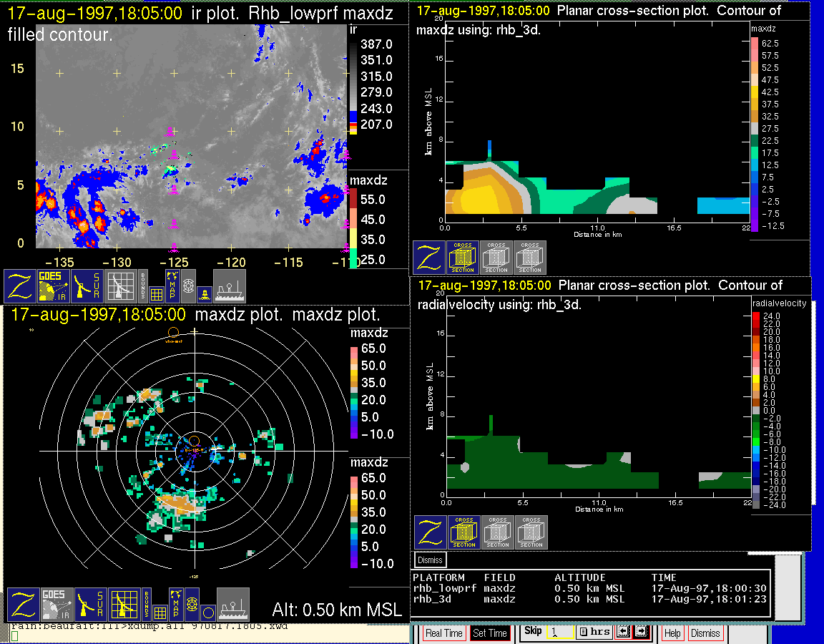The width and height of the screenshot is (824, 644).
Task: Switch to Set Time mode
Action: 490,633
